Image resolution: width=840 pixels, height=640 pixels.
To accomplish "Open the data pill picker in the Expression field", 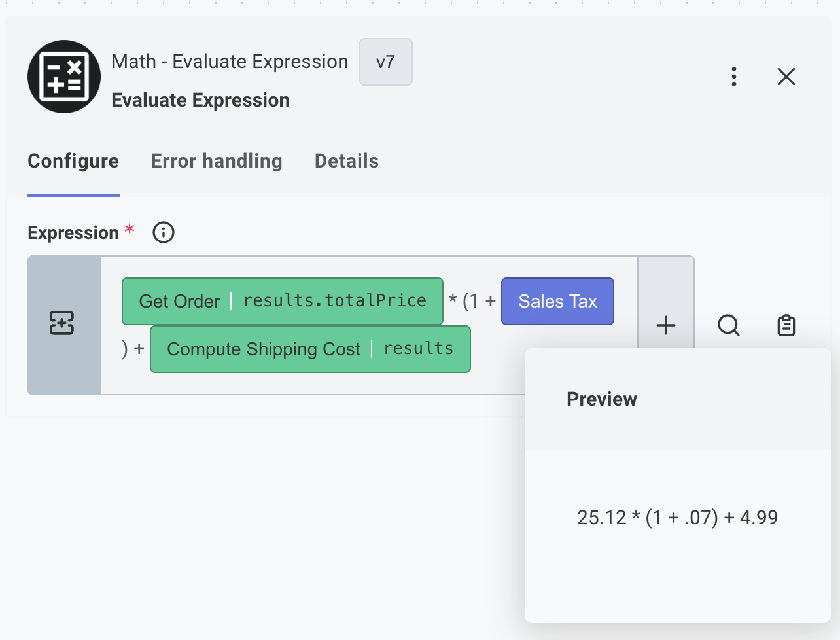I will pos(62,323).
